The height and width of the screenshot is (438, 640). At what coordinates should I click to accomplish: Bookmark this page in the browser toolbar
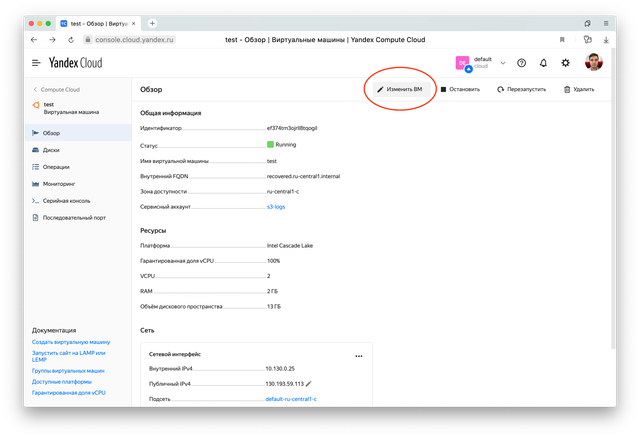561,40
